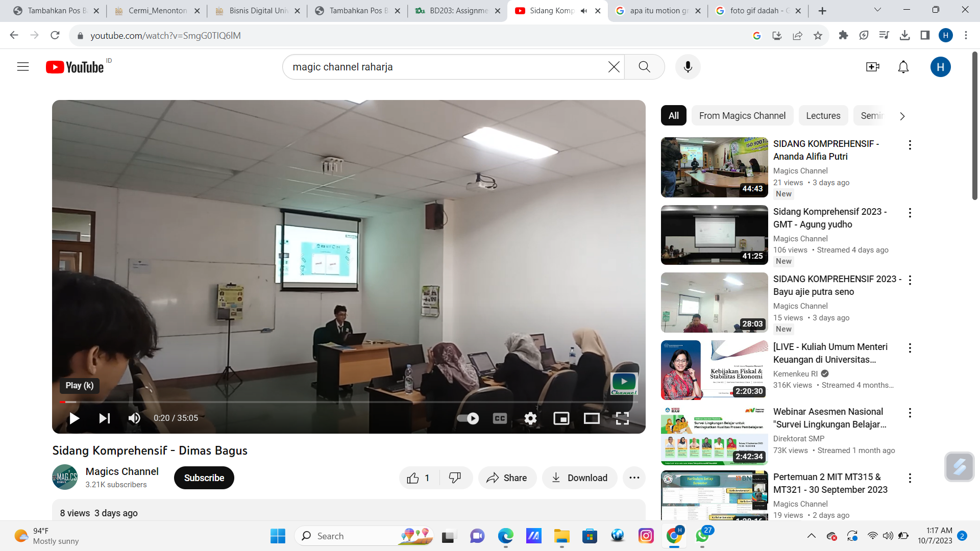Open Sidang Komprehensif 2023 GMT Agung yudho title

(830, 218)
